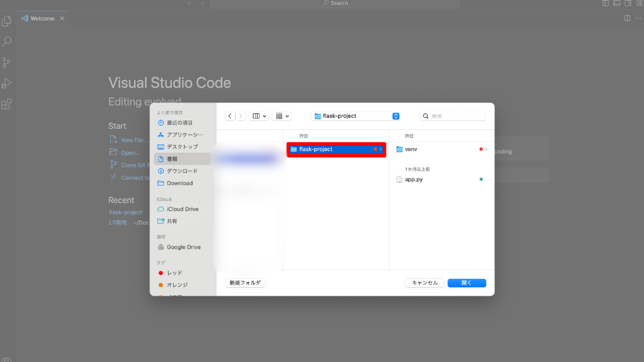
Task: Select 共有 in sidebar
Action: 182,221
